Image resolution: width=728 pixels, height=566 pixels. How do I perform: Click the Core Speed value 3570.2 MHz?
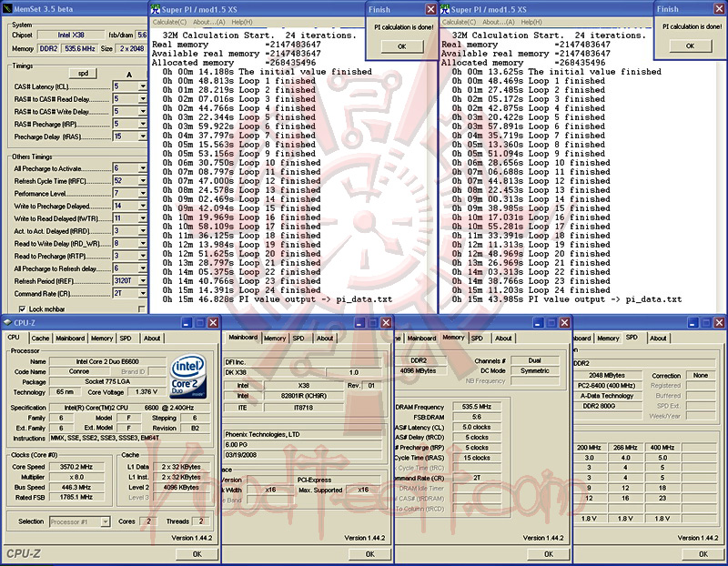point(76,467)
